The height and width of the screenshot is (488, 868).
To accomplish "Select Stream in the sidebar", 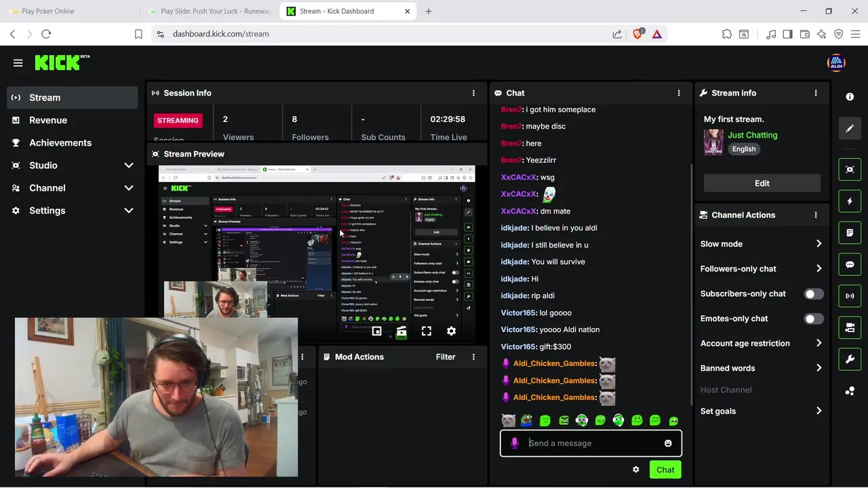I will point(73,98).
